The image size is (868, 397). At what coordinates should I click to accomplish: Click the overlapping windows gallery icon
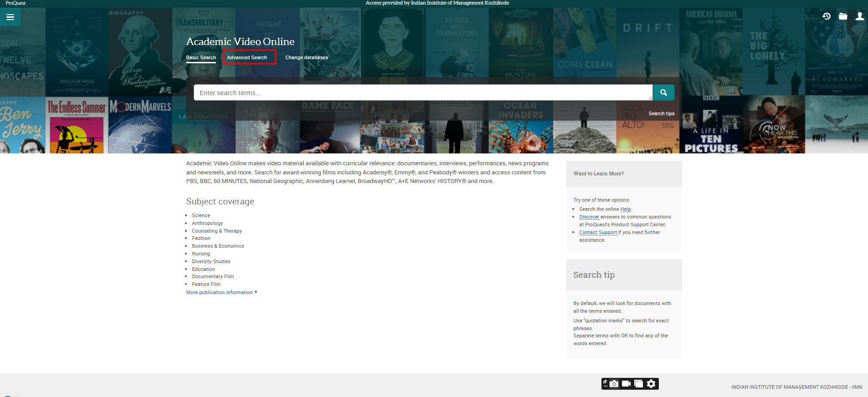point(639,384)
